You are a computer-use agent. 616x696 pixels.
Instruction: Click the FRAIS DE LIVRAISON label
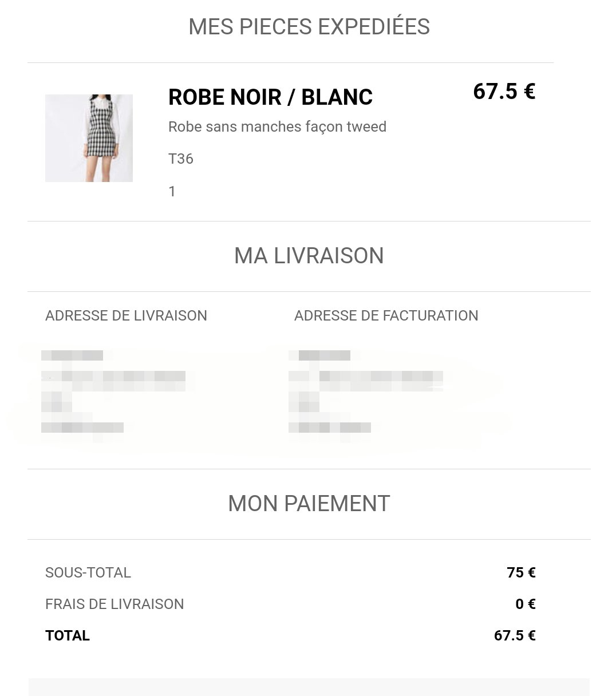114,604
